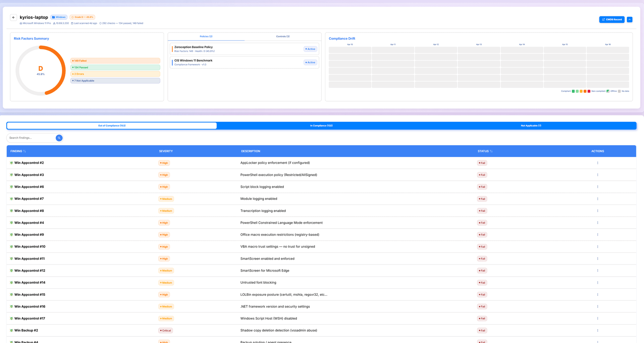Click 'SmartScreen enabled and enforced' description
644x343 pixels.
point(267,259)
